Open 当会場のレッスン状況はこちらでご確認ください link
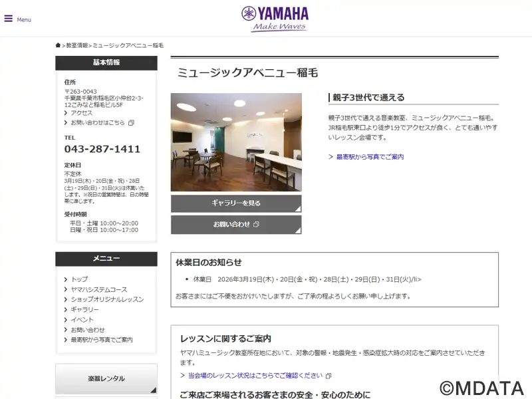Screen dimensions: 532x399 pos(255,375)
